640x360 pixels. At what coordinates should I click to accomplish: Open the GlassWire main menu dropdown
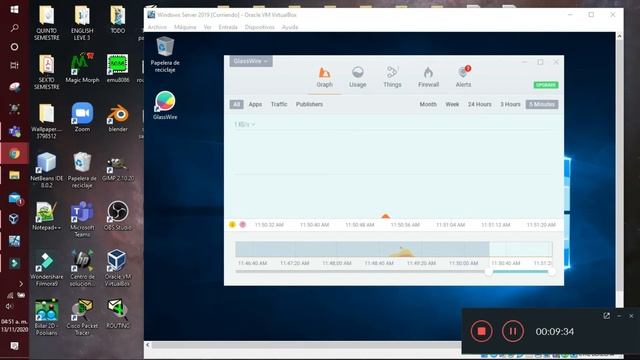click(x=251, y=61)
